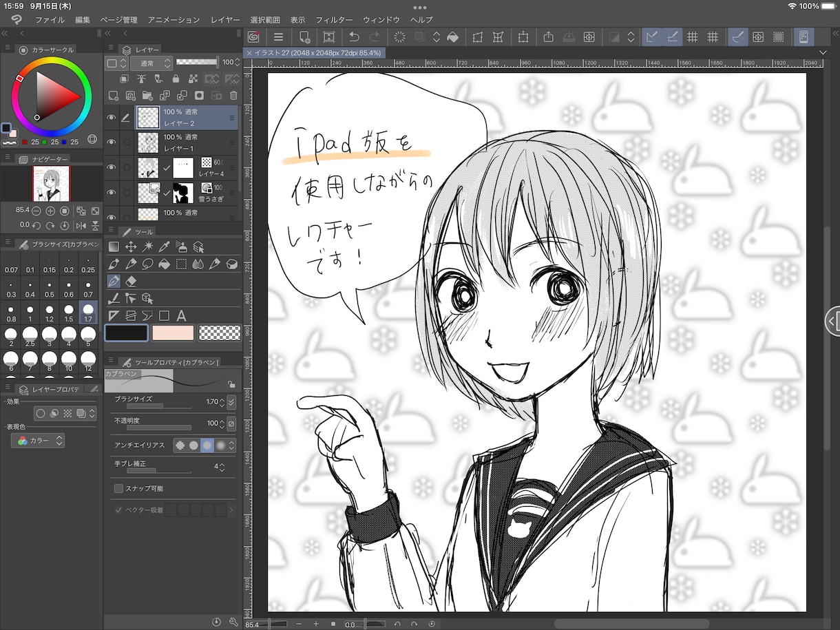This screenshot has width=840, height=630.
Task: Hide layer レイヤー 2 with eye icon
Action: [111, 118]
